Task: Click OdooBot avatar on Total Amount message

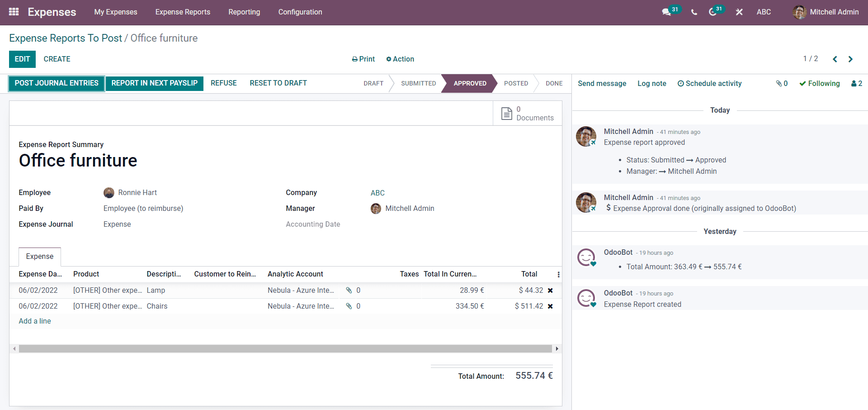Action: click(x=586, y=257)
